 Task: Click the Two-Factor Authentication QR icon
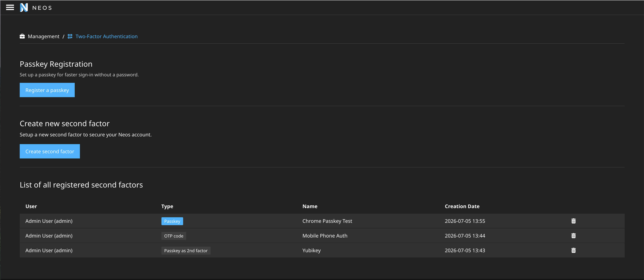tap(70, 36)
